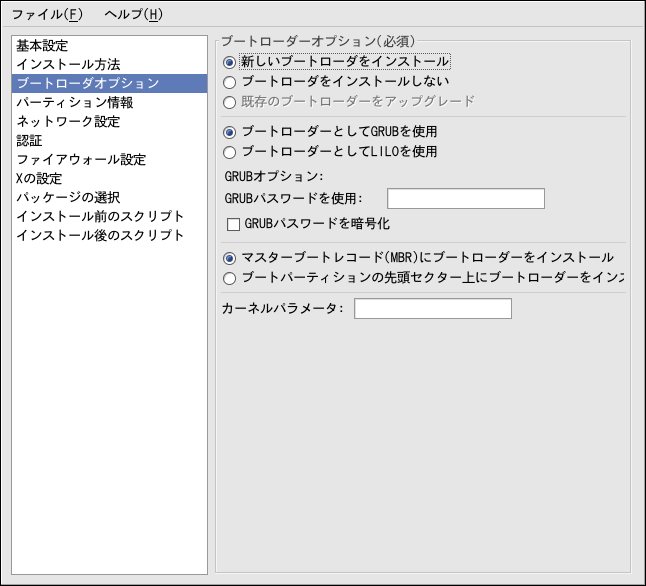Click the GRUBパスワード input field

tap(465, 198)
